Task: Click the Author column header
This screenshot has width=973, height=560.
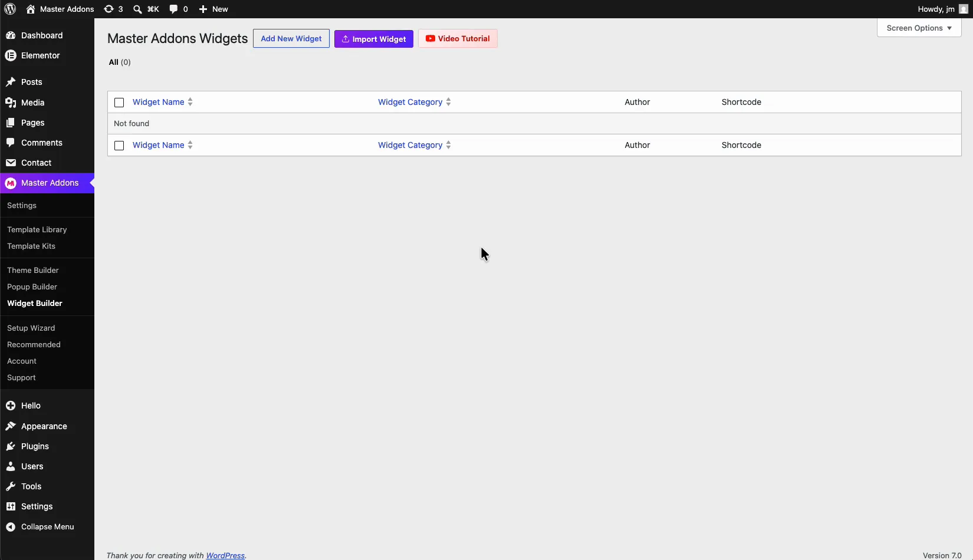Action: click(x=637, y=102)
